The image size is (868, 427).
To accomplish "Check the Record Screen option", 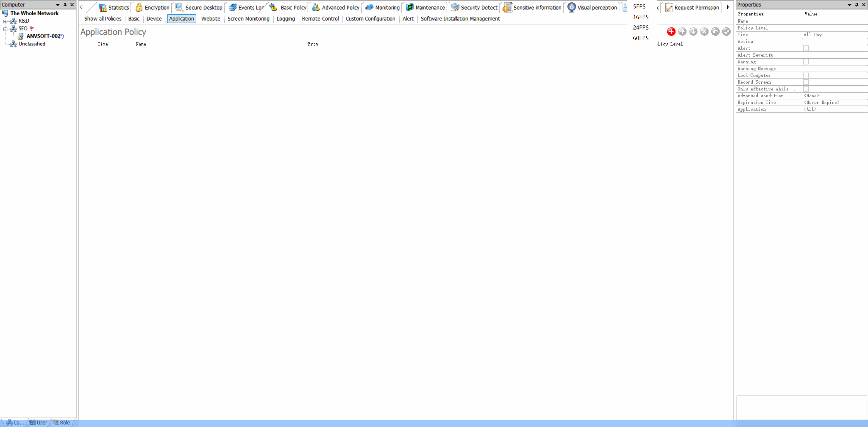I will 806,82.
